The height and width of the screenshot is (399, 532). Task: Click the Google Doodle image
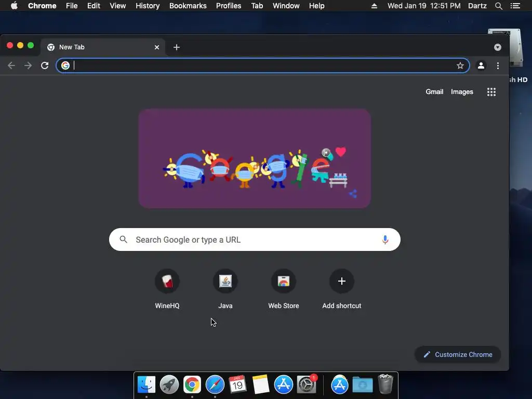coord(255,158)
